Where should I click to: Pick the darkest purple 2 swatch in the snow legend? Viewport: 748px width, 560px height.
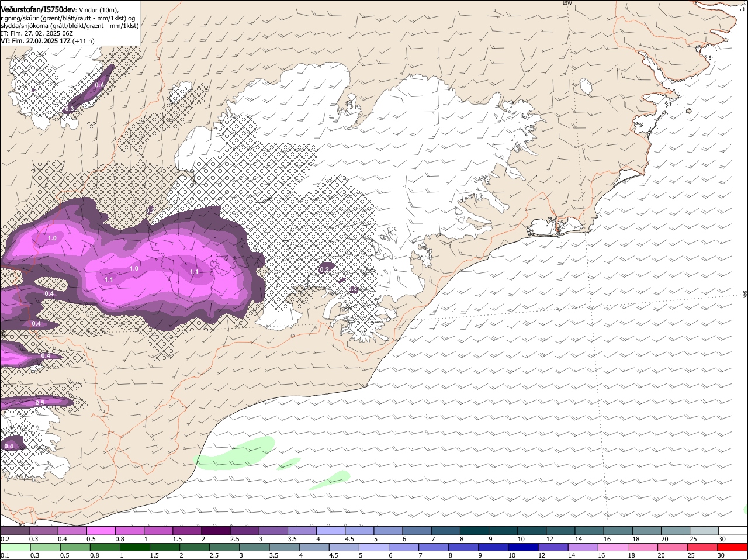point(216,531)
